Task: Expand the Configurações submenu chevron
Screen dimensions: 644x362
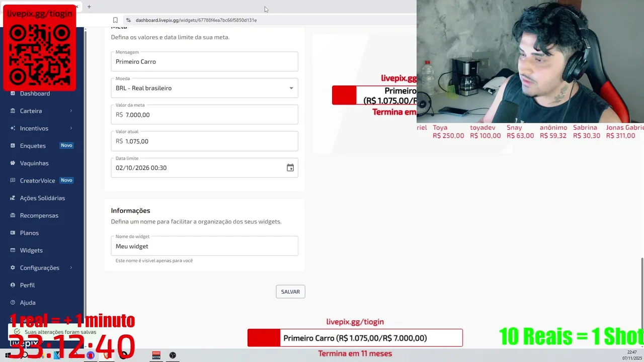Action: coord(71,267)
